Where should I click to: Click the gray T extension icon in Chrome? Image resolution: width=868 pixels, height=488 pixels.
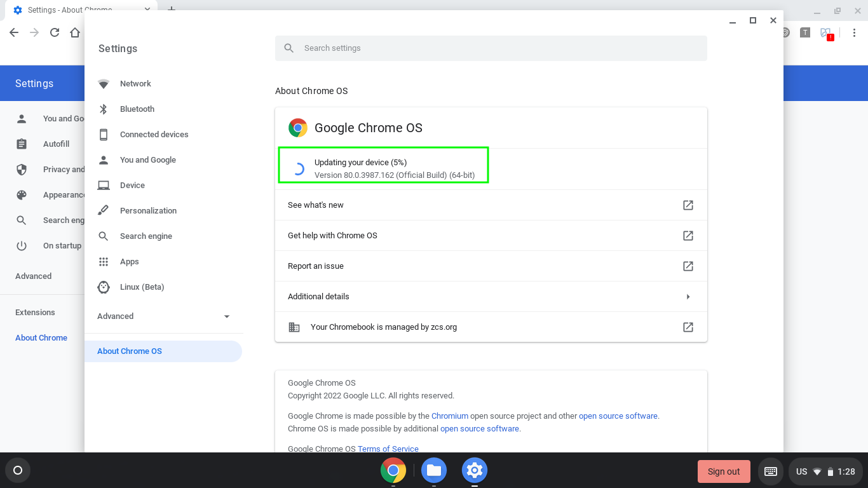coord(805,32)
